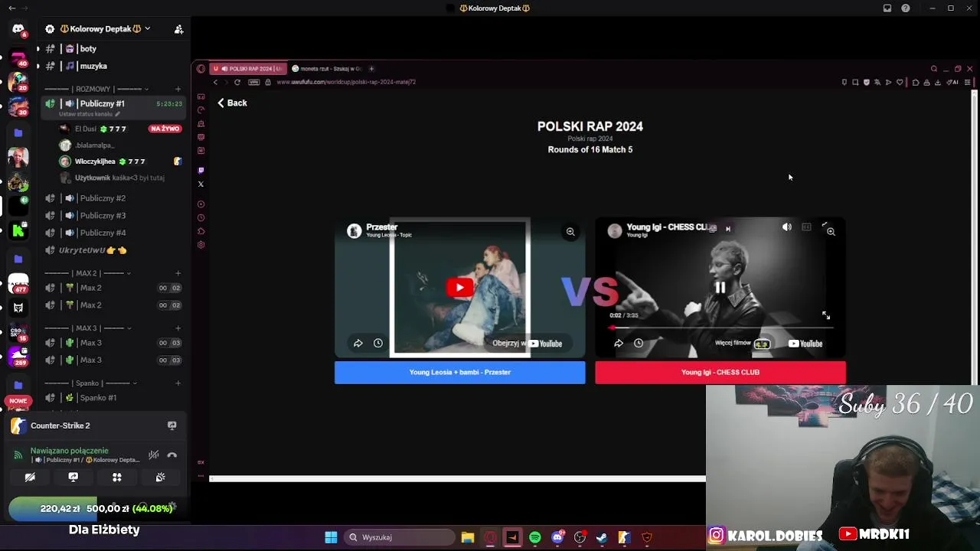Switch to moneta rzut browser tab
The image size is (980, 551).
326,69
